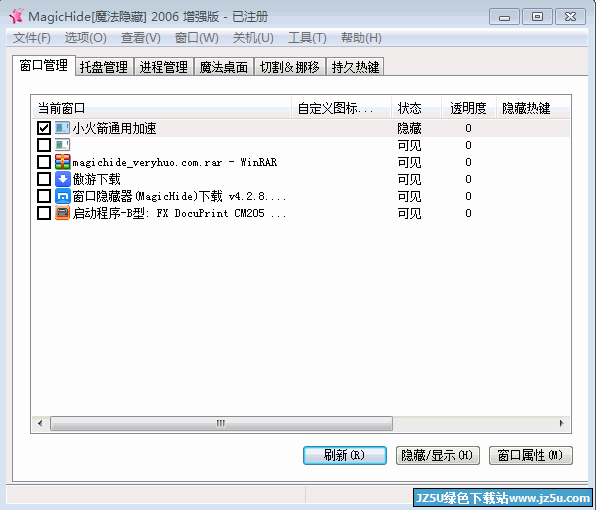Screen dimensions: 596x510
Task: Click the 隐藏热键 column header
Action: 533,108
